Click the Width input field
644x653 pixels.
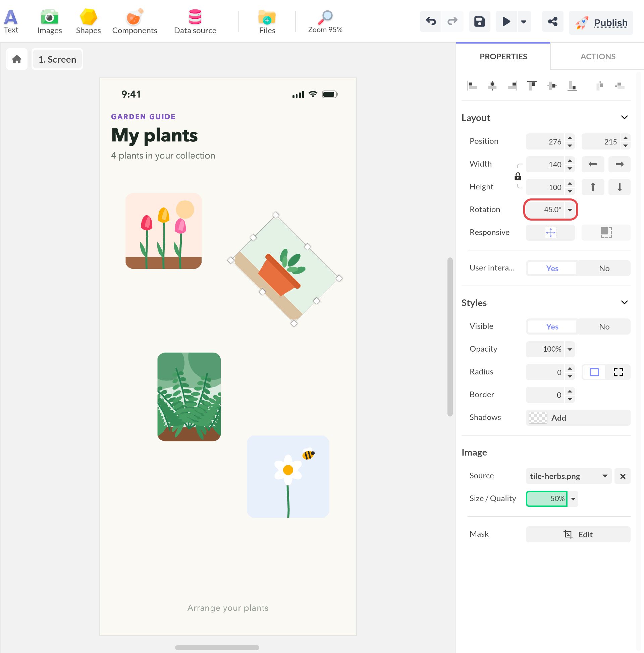545,165
